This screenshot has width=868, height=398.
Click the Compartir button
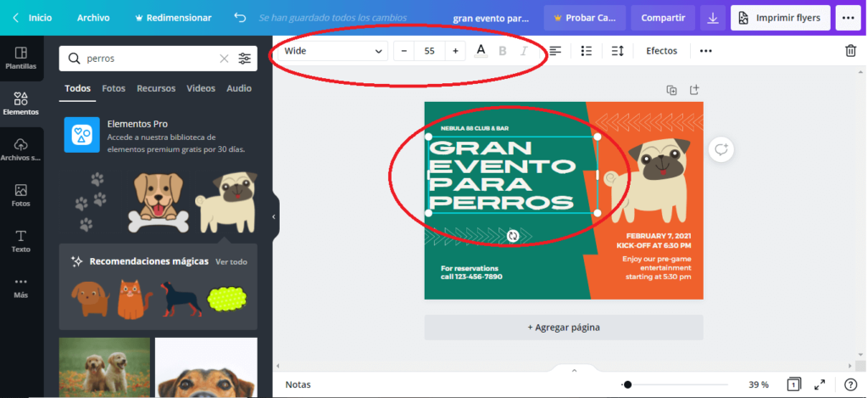pos(663,17)
